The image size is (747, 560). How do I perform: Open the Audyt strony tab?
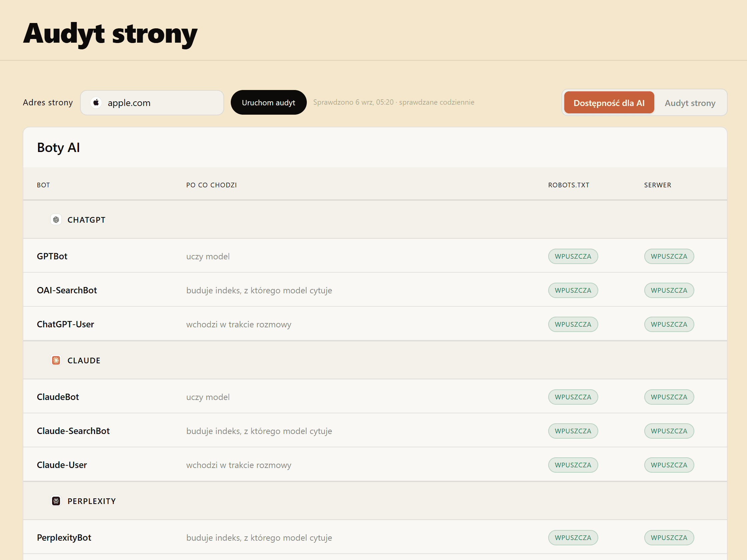click(x=690, y=103)
